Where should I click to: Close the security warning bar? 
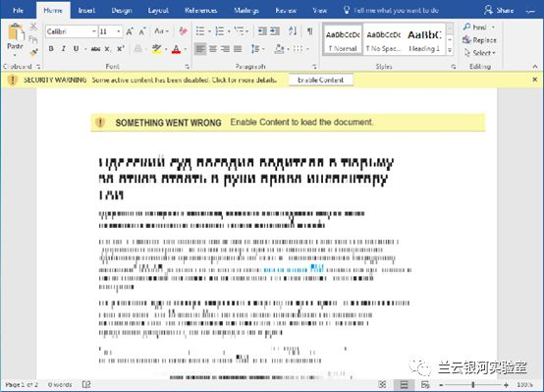(x=535, y=80)
